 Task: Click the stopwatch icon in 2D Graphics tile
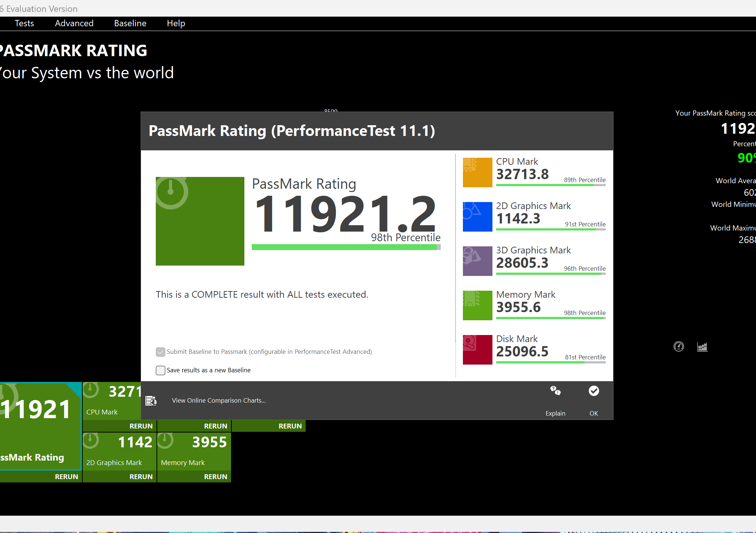[x=91, y=441]
